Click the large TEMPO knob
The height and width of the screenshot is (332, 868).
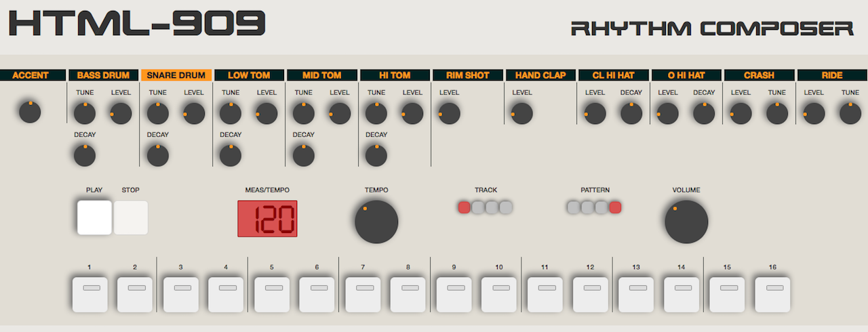click(376, 222)
